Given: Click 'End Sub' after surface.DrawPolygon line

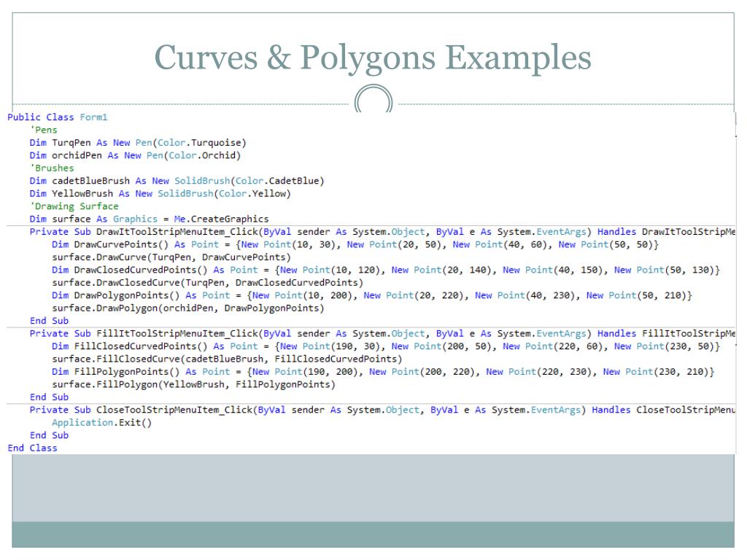Looking at the screenshot, I should click(49, 321).
